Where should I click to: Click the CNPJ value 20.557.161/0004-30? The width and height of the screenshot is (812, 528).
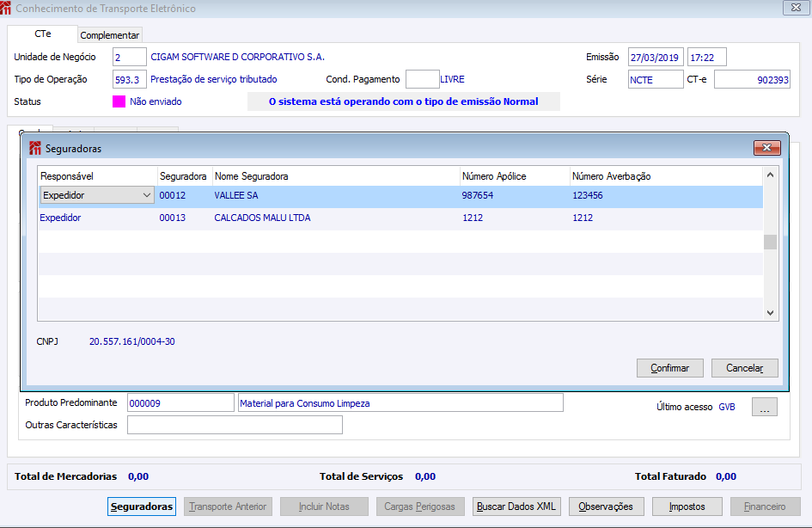pos(132,341)
